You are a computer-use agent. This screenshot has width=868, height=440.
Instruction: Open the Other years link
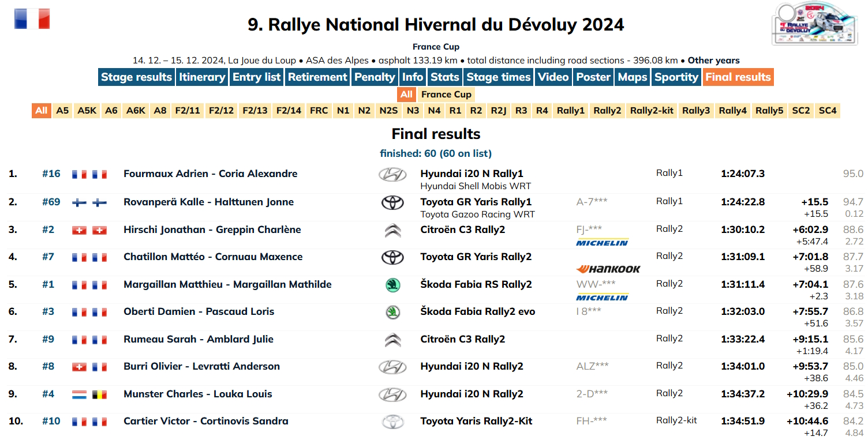[x=713, y=61]
